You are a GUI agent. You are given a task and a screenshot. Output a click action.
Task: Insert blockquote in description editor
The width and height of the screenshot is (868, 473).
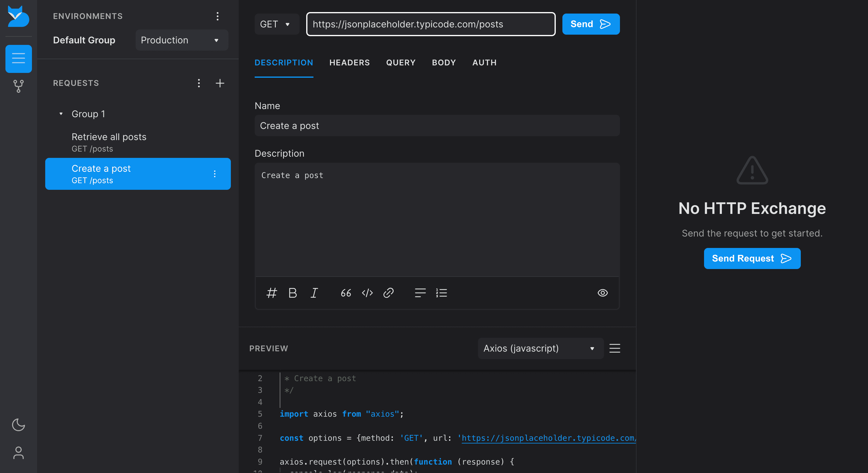tap(346, 293)
